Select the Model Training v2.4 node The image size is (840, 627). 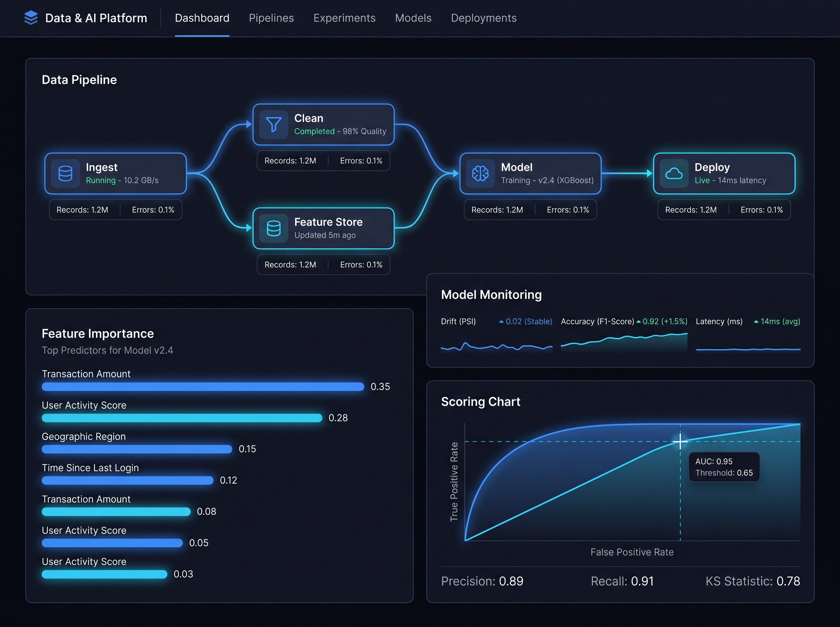(530, 174)
